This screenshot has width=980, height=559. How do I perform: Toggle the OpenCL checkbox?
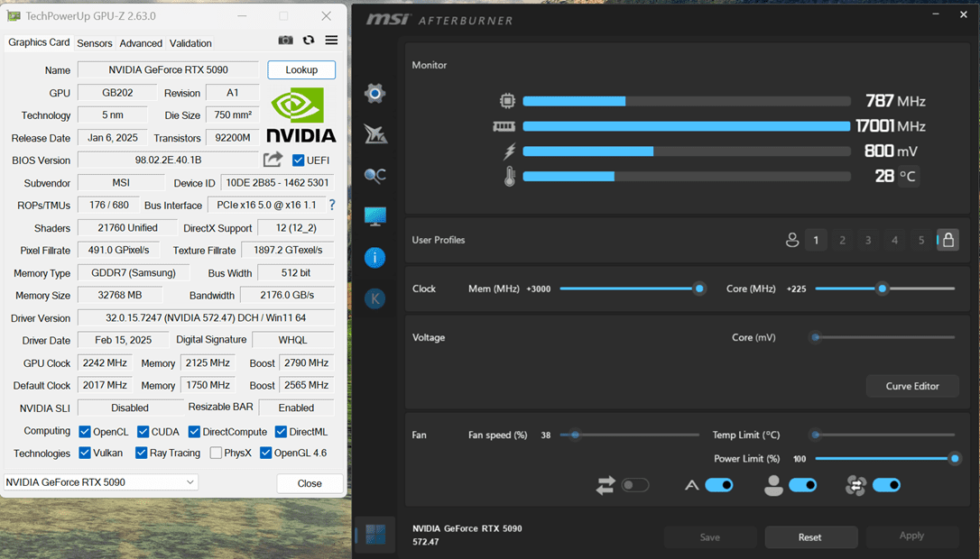[x=85, y=432]
